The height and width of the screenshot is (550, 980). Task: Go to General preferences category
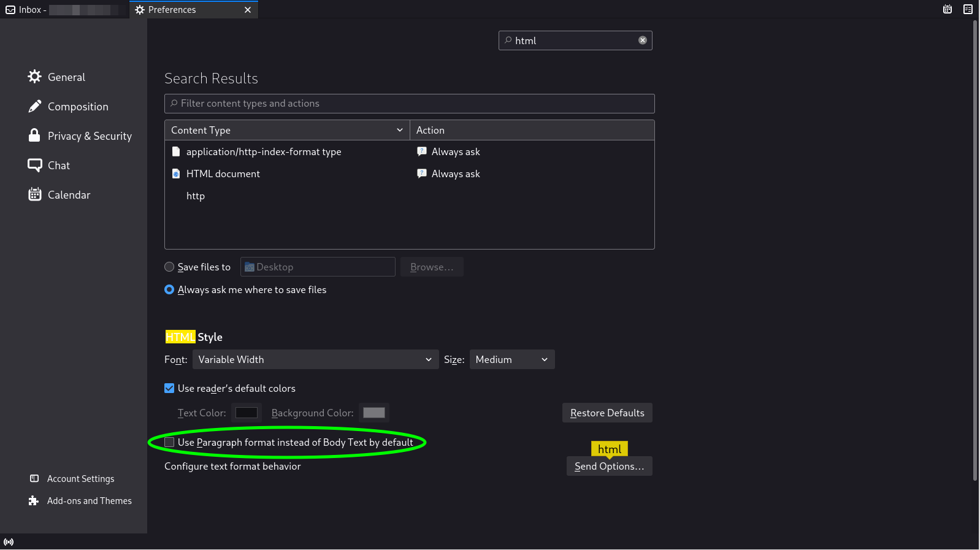tap(66, 77)
